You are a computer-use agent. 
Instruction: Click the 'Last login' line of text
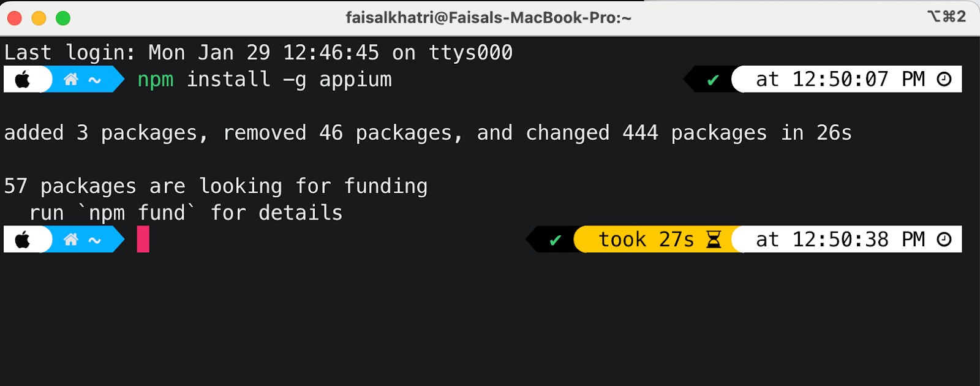coord(258,53)
